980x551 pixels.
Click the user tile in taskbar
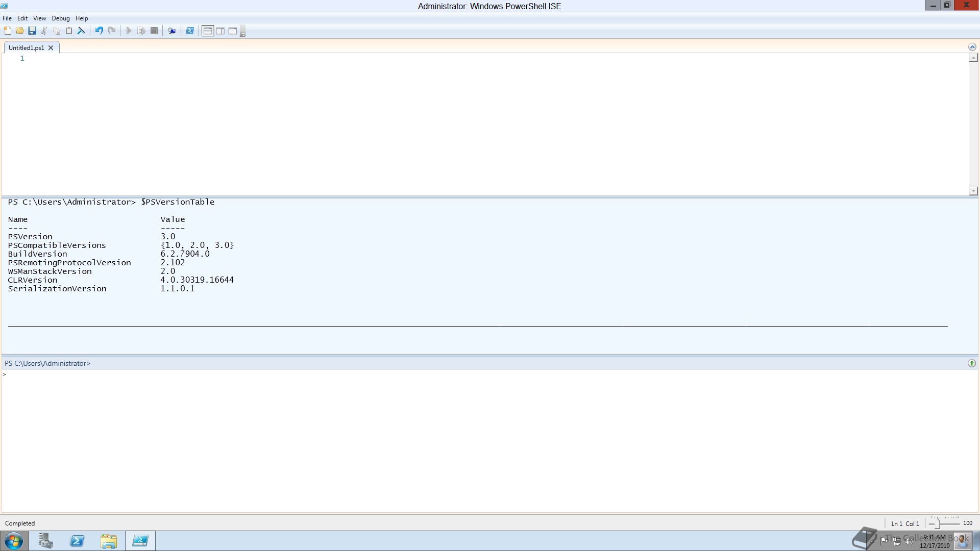click(963, 541)
